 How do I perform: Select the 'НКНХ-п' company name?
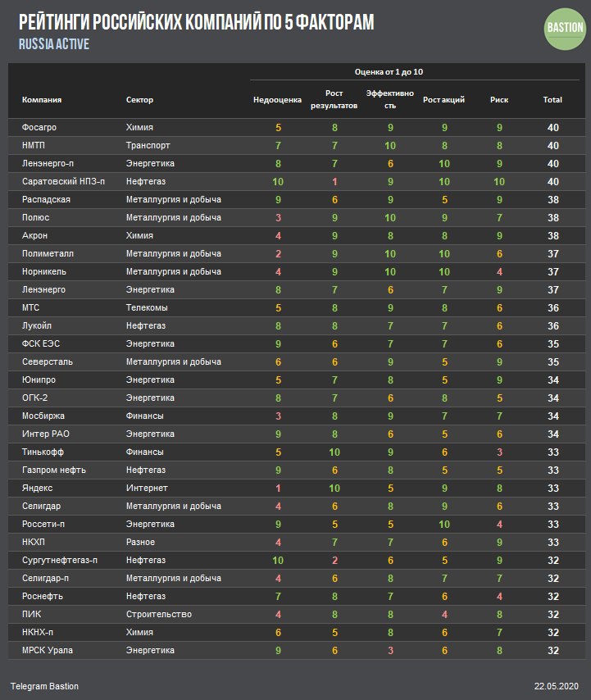[38, 632]
